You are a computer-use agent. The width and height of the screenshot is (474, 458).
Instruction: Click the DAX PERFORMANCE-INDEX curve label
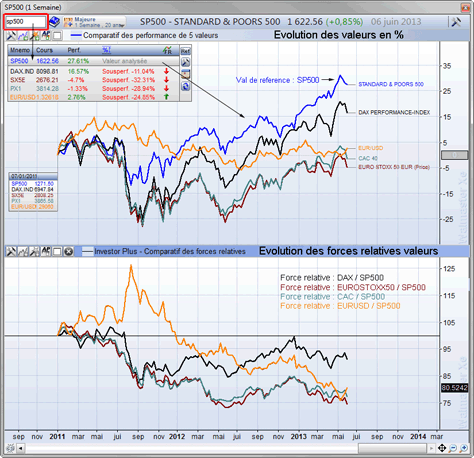pos(394,113)
